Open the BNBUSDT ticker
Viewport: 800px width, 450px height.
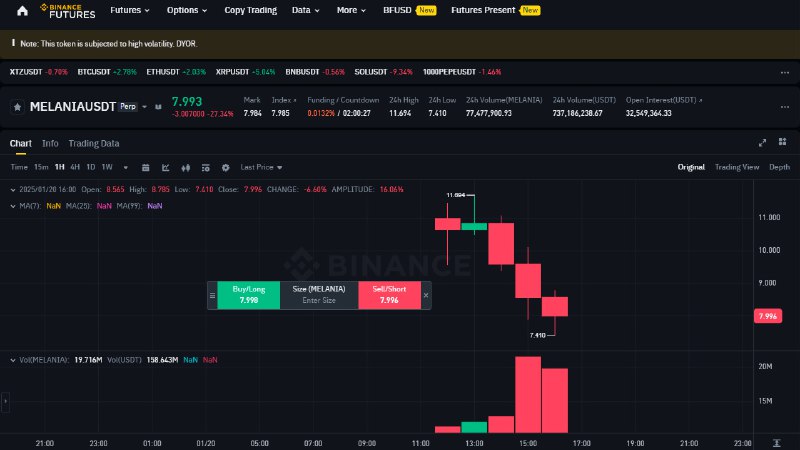(315, 72)
